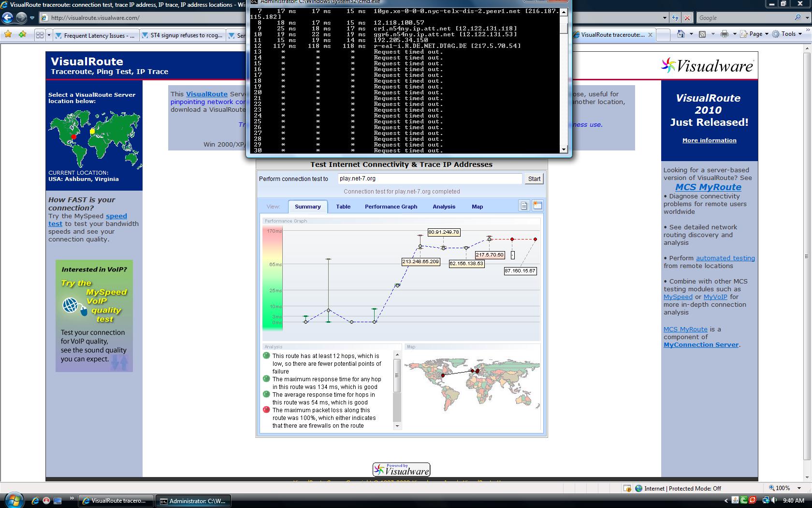Open the MCS MyRoute heading link
The width and height of the screenshot is (812, 508).
(x=708, y=187)
